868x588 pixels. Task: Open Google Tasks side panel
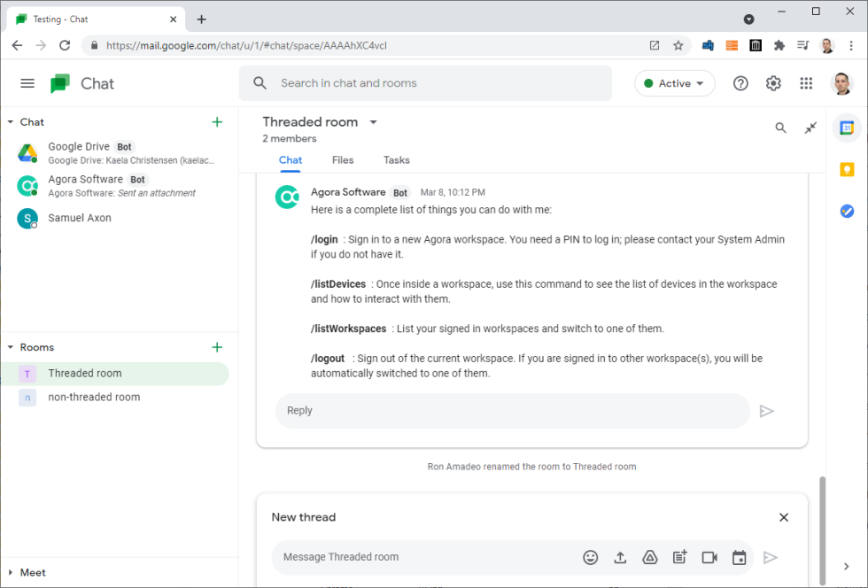847,211
